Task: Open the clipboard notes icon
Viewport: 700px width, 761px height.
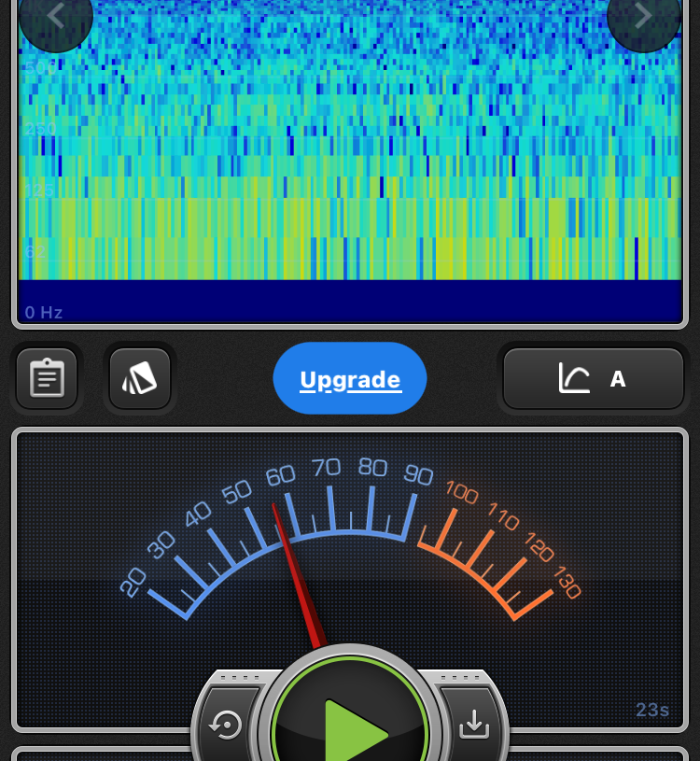Action: pos(47,378)
